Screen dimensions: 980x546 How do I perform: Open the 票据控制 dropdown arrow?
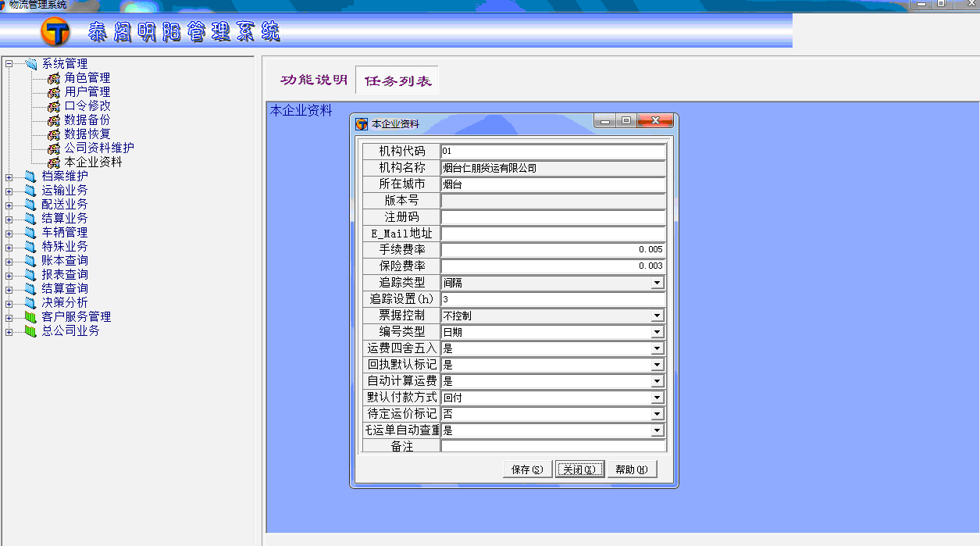657,316
